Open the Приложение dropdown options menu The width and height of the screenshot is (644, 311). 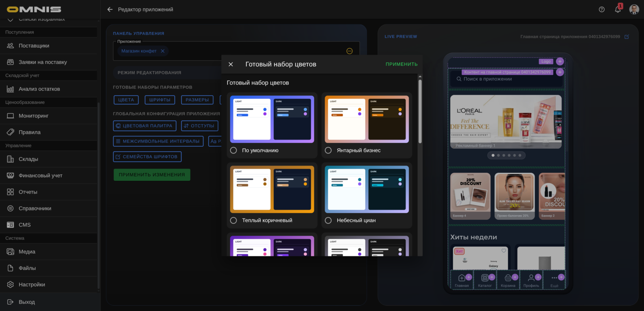[x=349, y=51]
